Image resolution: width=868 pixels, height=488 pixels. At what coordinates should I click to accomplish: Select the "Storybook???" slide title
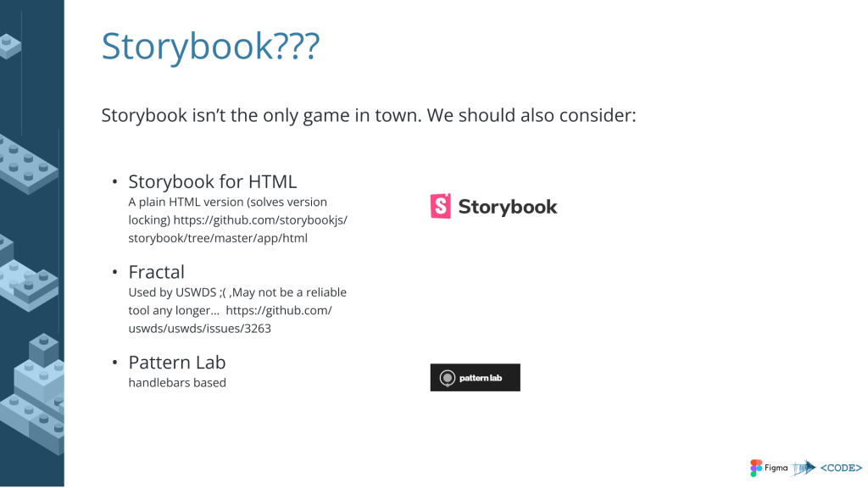[x=210, y=47]
